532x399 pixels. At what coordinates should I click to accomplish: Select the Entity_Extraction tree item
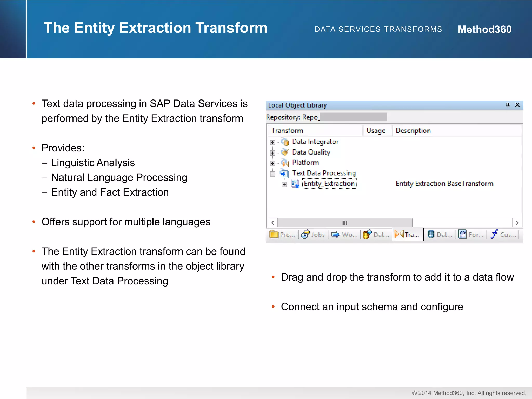tap(329, 184)
